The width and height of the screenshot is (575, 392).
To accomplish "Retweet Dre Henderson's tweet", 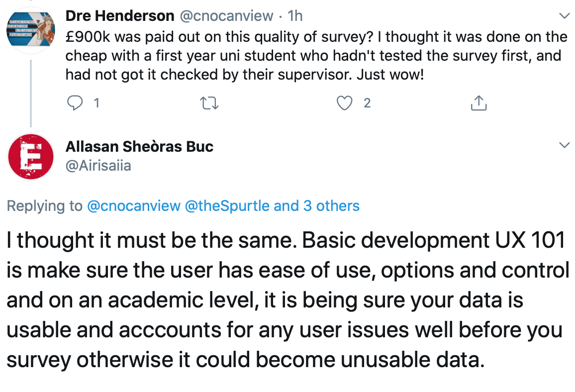I will click(x=209, y=103).
